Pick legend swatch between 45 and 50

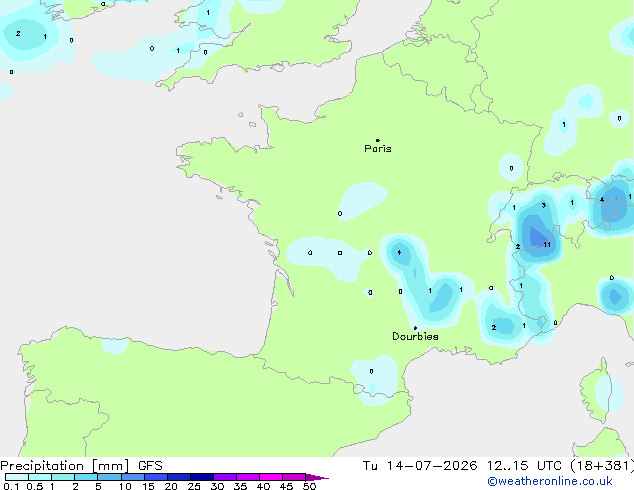click(294, 477)
